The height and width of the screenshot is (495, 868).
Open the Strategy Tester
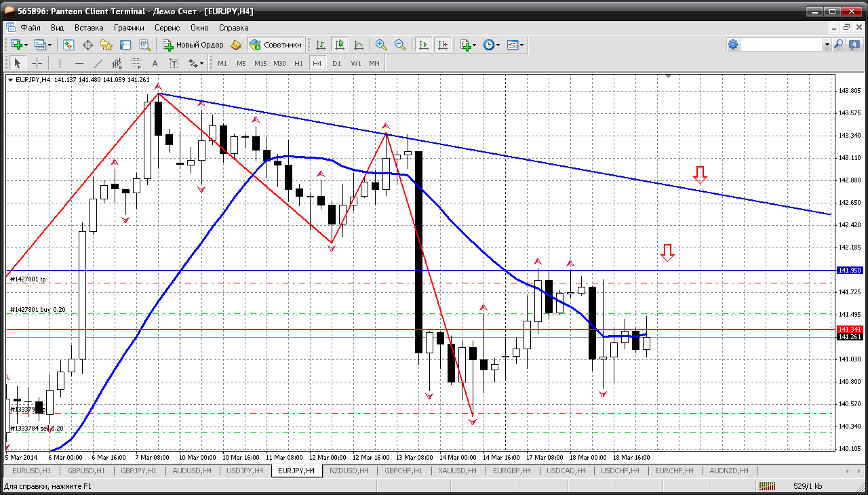[x=144, y=45]
